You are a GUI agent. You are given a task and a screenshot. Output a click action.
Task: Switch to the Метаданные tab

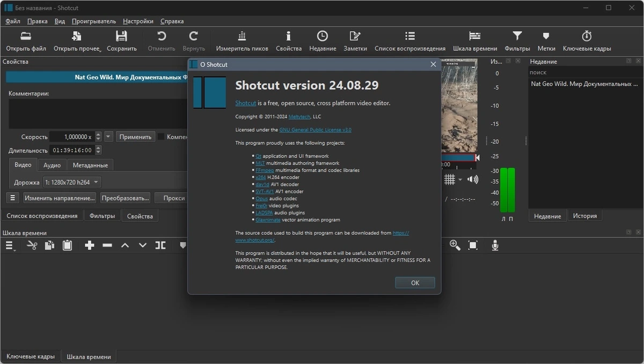90,165
